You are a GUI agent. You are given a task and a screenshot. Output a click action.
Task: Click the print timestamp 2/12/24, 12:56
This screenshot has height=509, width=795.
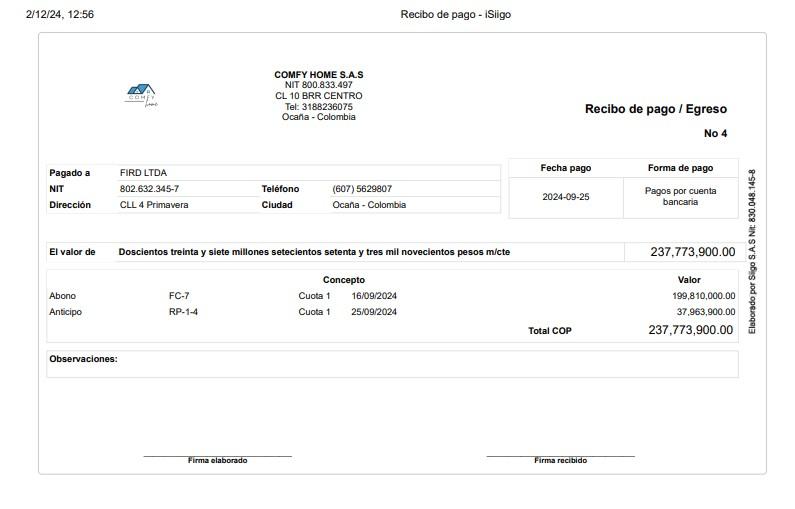tap(60, 14)
